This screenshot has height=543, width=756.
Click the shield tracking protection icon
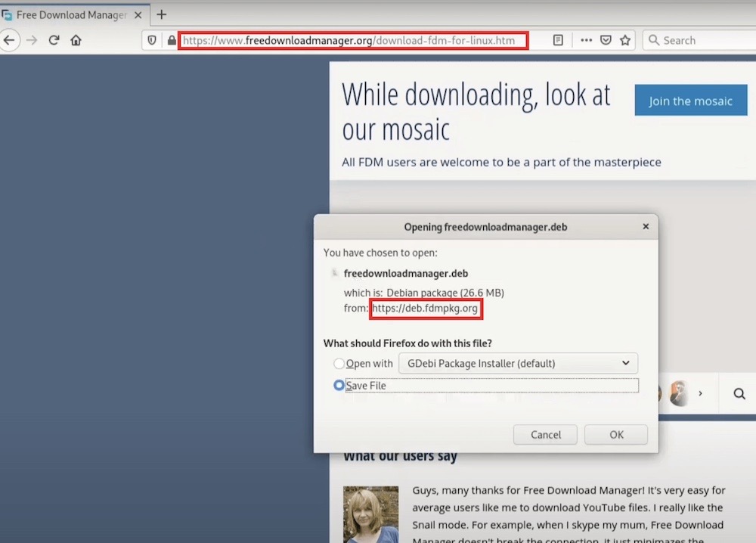click(153, 40)
